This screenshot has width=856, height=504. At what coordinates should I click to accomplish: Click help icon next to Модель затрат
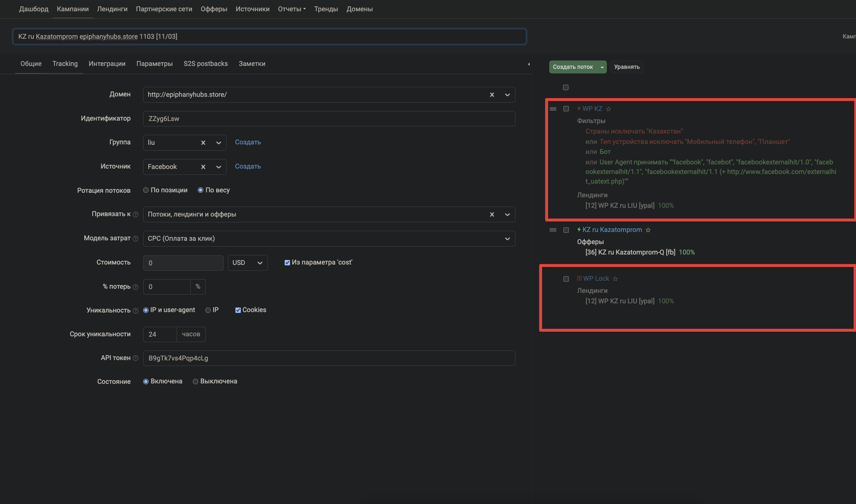click(135, 239)
